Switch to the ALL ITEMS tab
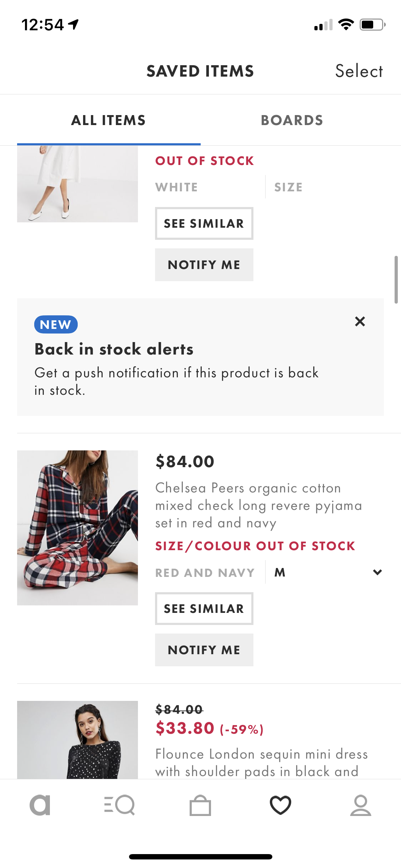This screenshot has height=868, width=401. 109,120
